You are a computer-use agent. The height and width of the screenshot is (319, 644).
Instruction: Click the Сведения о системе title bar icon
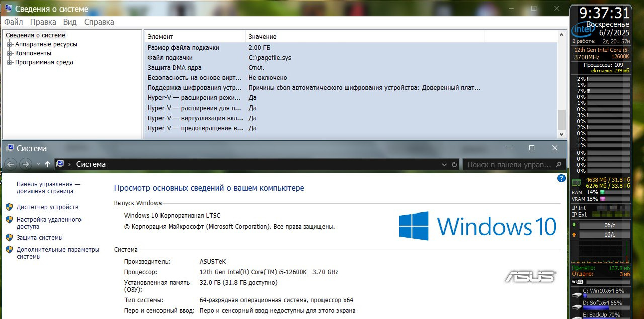pos(8,9)
